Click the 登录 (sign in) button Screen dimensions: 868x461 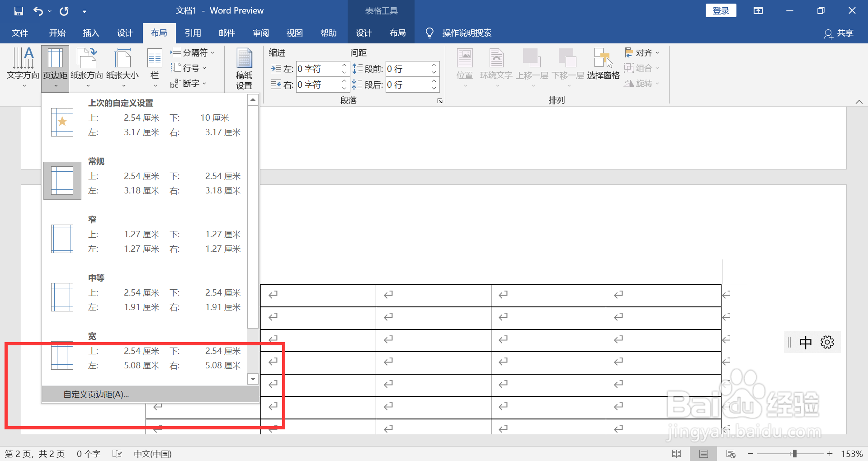721,10
